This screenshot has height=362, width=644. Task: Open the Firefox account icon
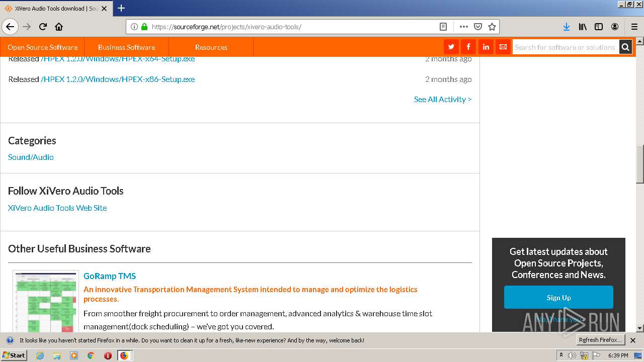(615, 27)
